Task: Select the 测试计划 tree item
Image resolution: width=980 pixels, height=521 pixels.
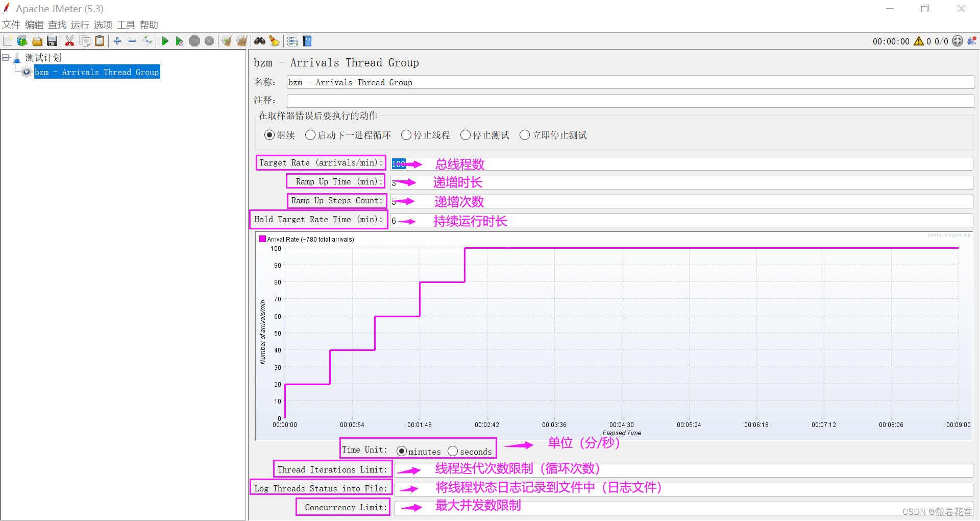Action: pos(43,58)
